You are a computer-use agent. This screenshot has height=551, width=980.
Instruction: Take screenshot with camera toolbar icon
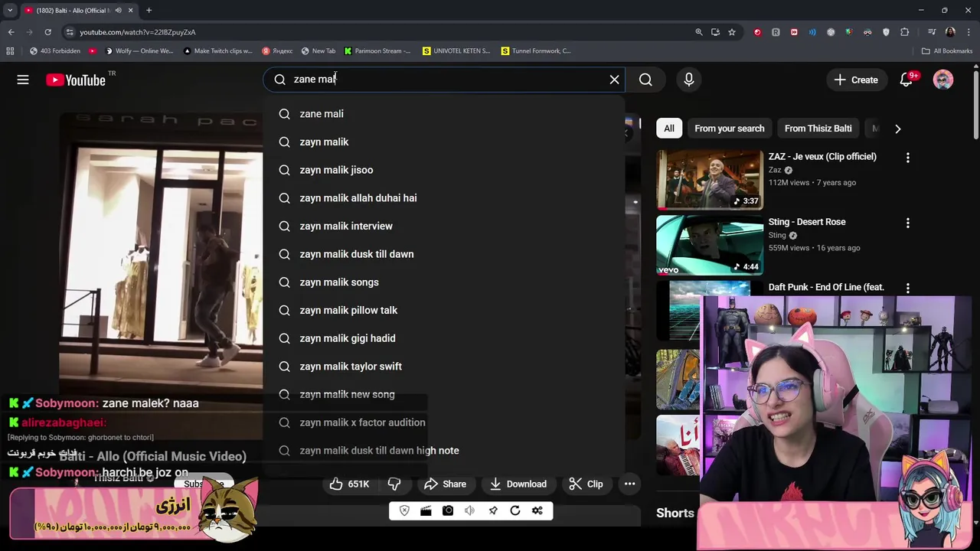pos(448,510)
